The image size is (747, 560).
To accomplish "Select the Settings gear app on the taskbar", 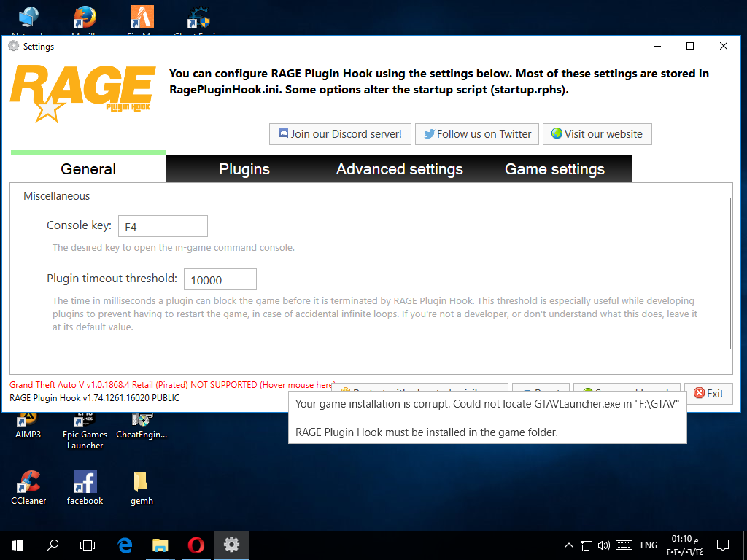I will click(231, 545).
